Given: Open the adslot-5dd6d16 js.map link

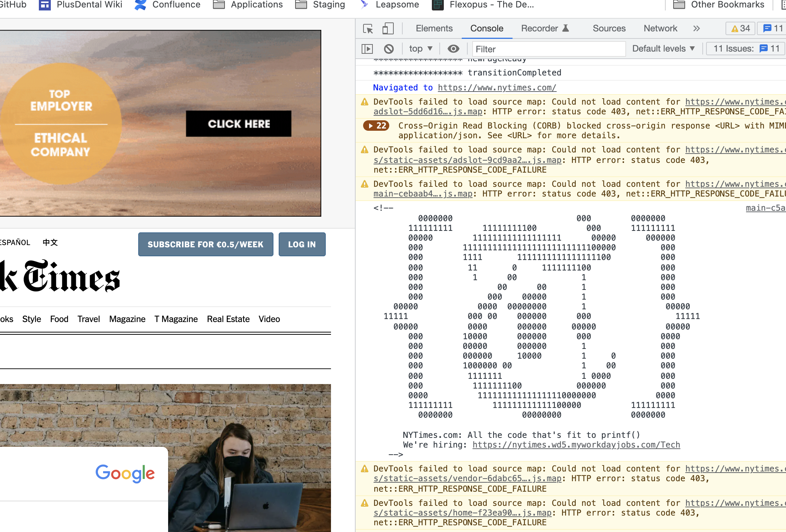Looking at the screenshot, I should coord(428,111).
